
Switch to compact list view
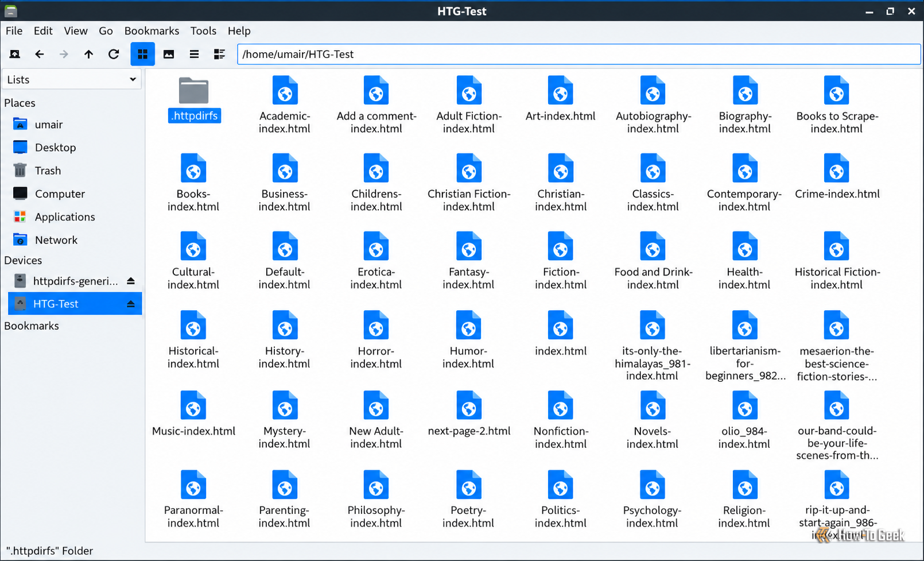pyautogui.click(x=194, y=54)
